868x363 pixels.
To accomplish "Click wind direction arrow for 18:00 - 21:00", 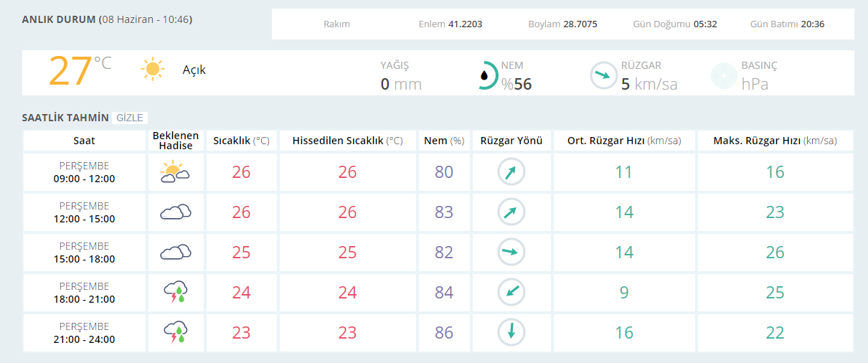I will pos(511,292).
